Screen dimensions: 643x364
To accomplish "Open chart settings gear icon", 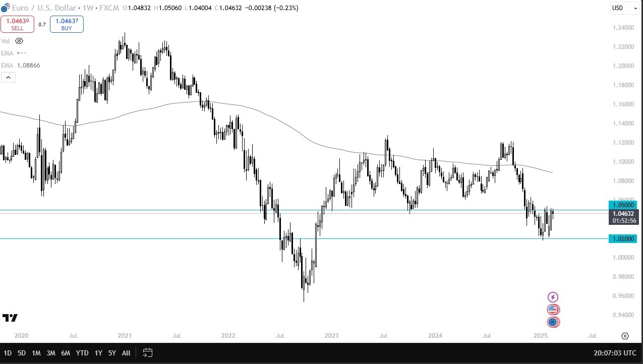I will [625, 336].
